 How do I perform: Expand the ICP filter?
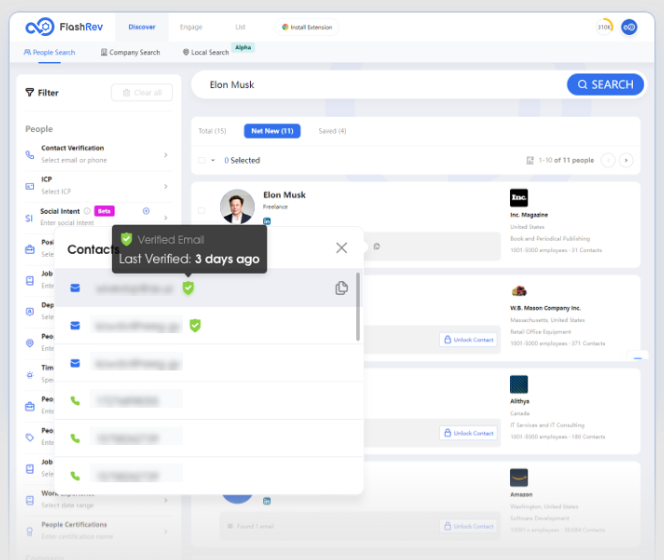pos(166,186)
